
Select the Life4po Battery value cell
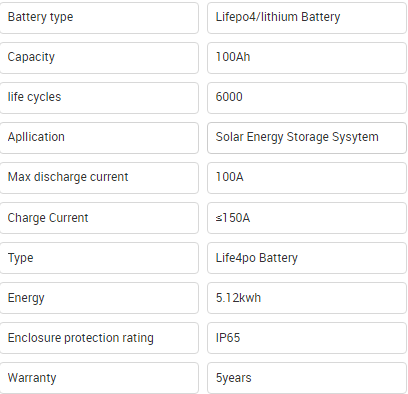[x=307, y=258]
